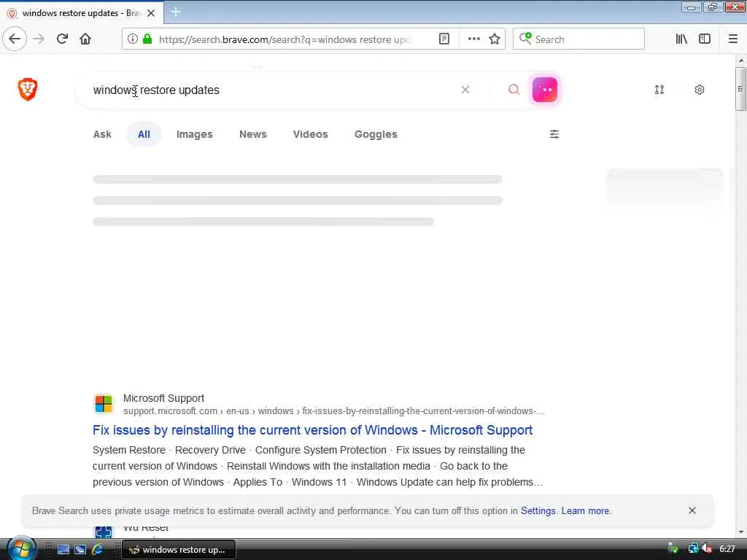Click the Microsoft Support favicon
The width and height of the screenshot is (747, 560).
click(104, 403)
